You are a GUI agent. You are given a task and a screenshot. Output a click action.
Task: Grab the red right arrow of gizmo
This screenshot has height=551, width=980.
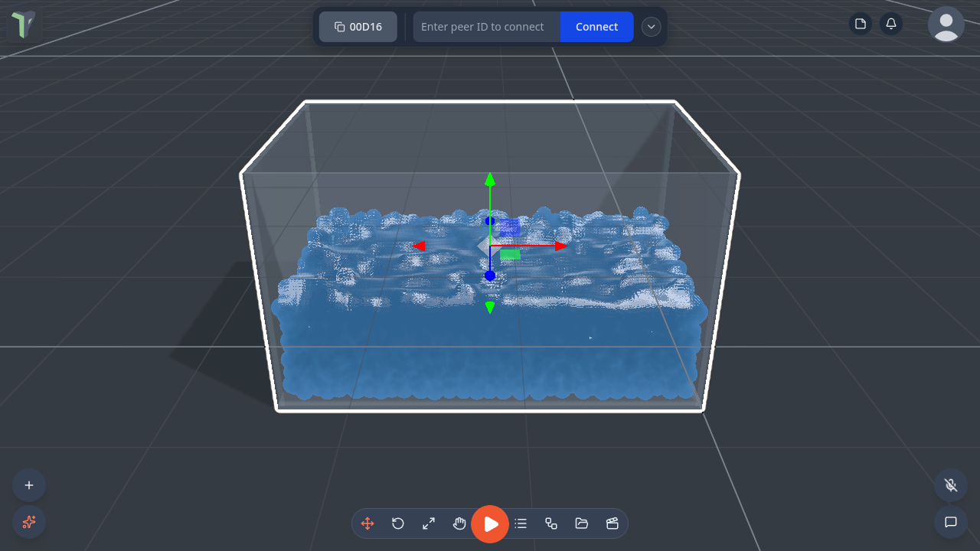coord(561,246)
